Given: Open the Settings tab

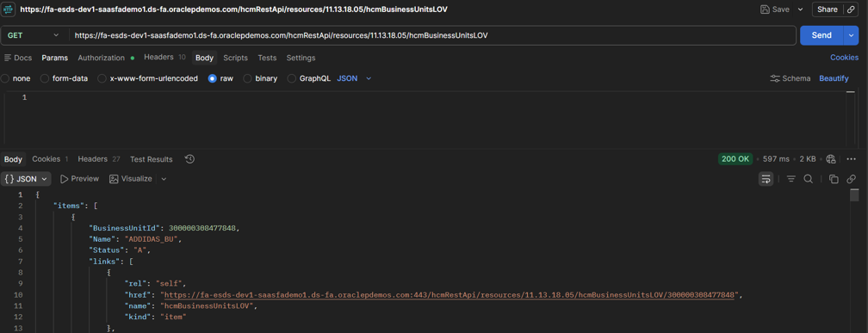Looking at the screenshot, I should [x=301, y=58].
